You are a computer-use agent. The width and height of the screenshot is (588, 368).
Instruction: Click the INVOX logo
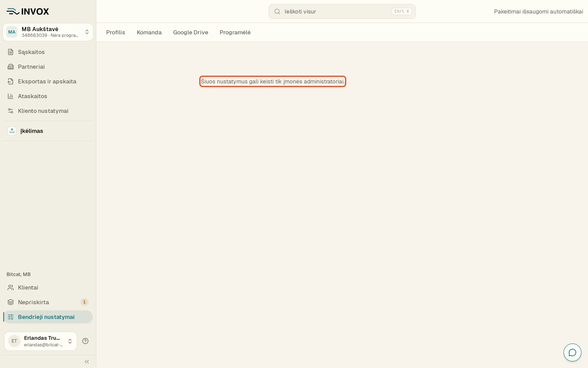(x=28, y=11)
